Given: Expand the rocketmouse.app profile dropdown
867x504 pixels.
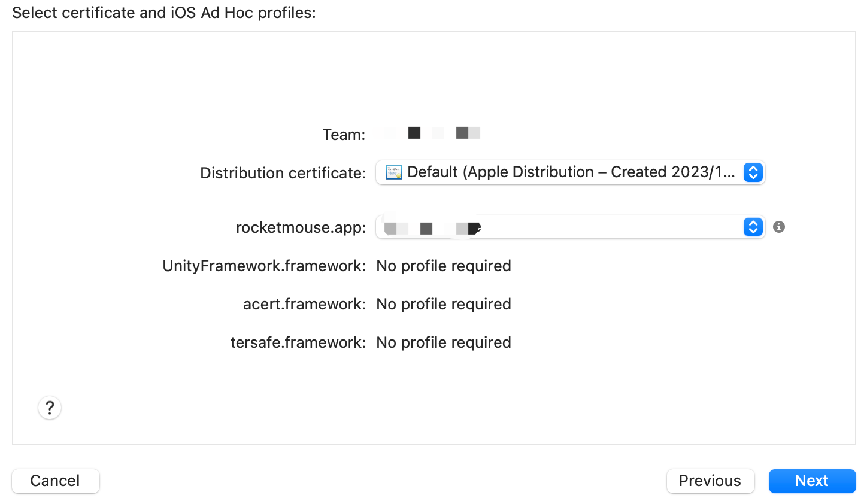Looking at the screenshot, I should coord(569,227).
